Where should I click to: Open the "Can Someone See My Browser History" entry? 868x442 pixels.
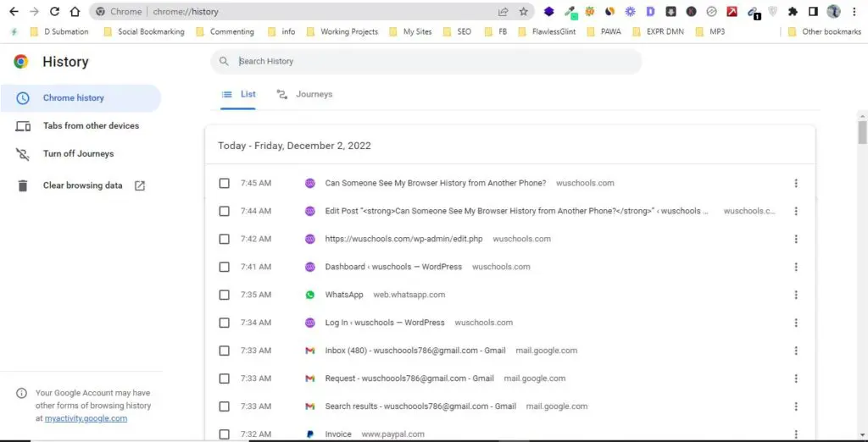click(x=435, y=183)
